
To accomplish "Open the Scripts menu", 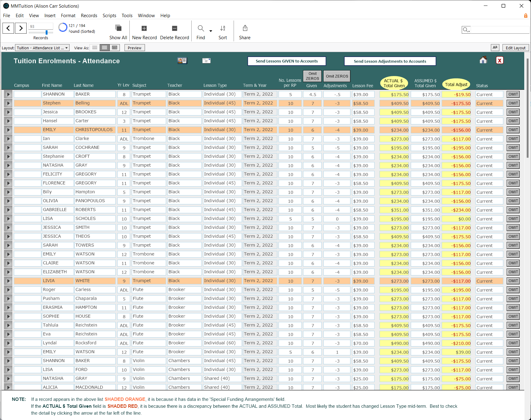I will (x=109, y=16).
